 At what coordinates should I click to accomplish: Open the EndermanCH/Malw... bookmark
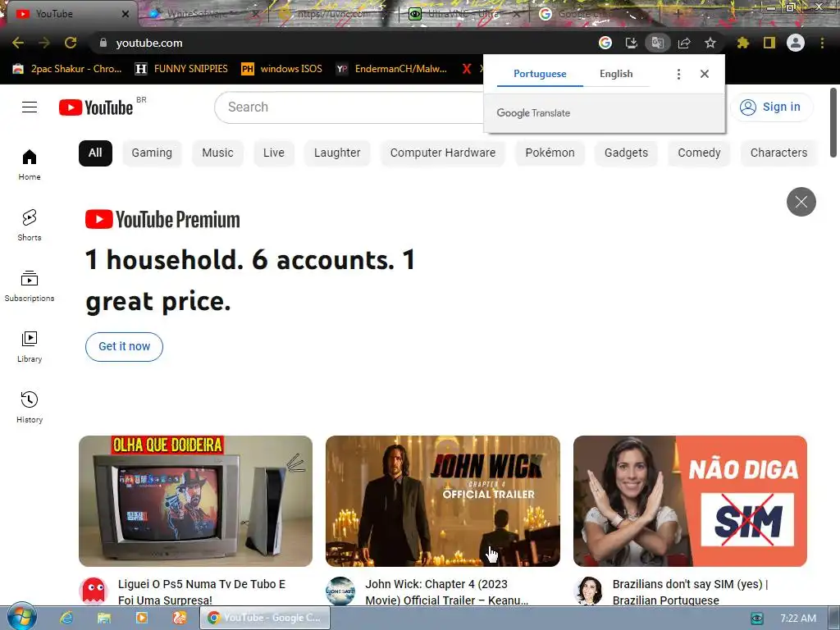click(x=391, y=69)
